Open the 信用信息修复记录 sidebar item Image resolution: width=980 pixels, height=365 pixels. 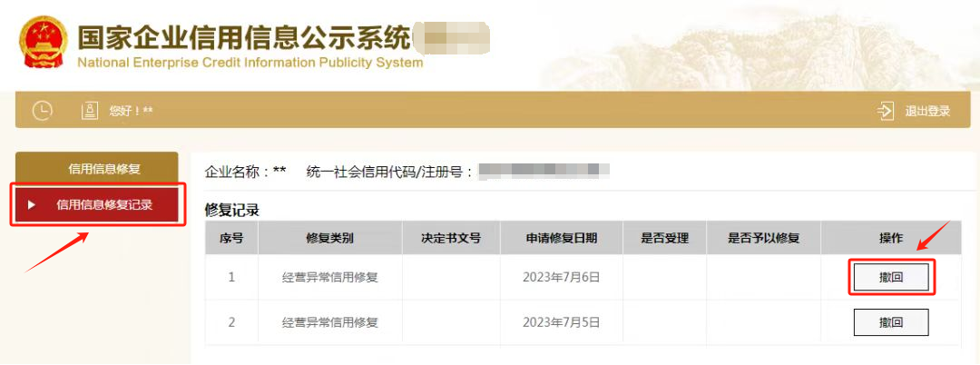point(97,204)
